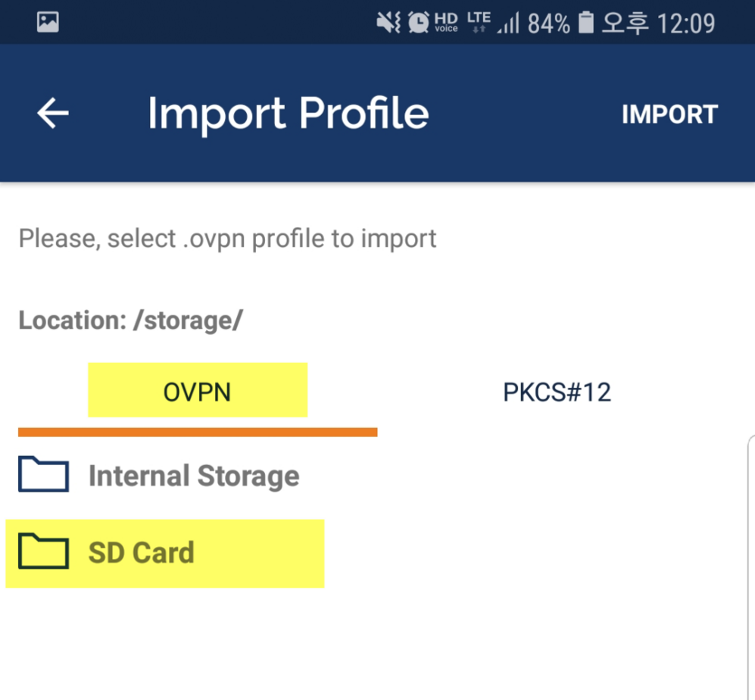This screenshot has width=755, height=700.
Task: Tap the Location: /storage/ path text
Action: (x=130, y=320)
